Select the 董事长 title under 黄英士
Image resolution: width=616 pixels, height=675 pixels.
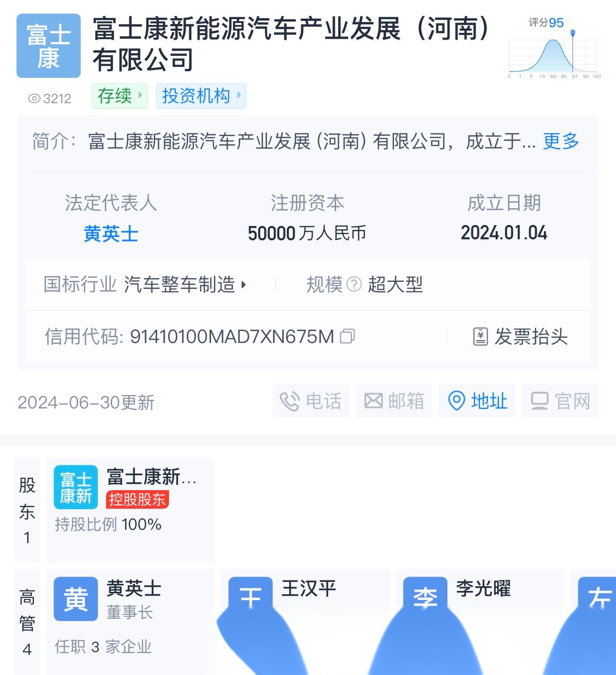click(130, 612)
